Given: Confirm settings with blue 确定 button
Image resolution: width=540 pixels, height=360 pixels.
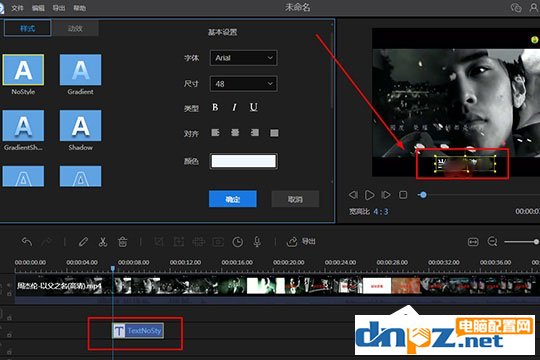Looking at the screenshot, I should (x=233, y=199).
